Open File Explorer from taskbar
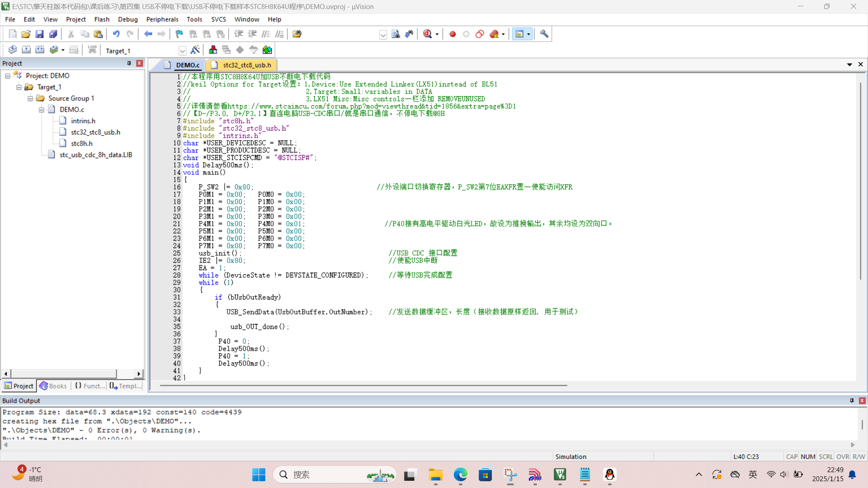 point(436,474)
